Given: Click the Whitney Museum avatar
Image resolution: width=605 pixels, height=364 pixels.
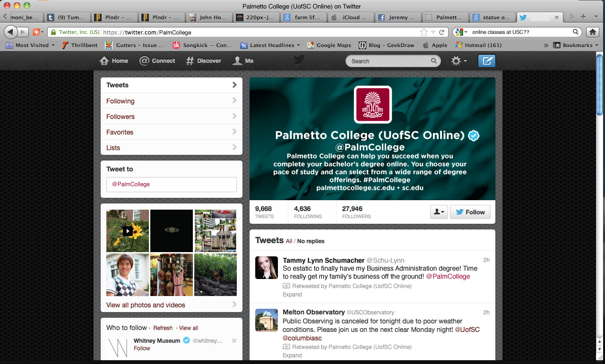Looking at the screenshot, I should pos(118,348).
